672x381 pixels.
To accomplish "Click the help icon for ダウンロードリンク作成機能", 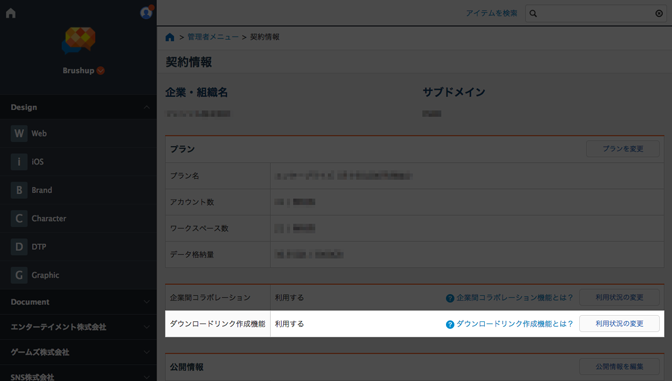I will (x=450, y=324).
